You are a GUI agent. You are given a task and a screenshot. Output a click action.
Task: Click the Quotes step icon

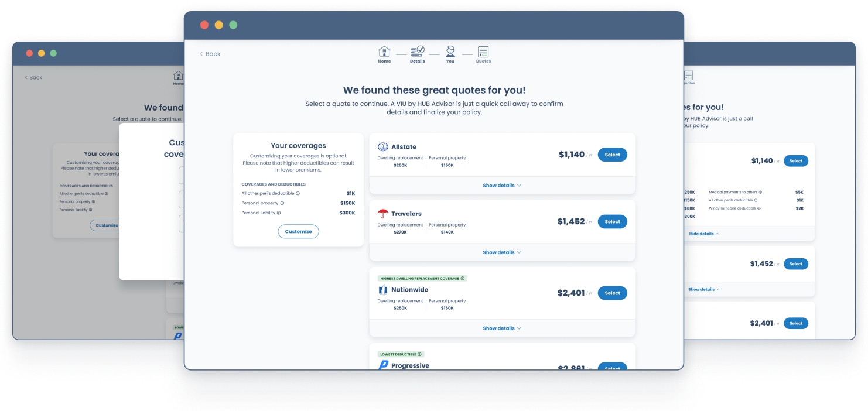coord(483,52)
